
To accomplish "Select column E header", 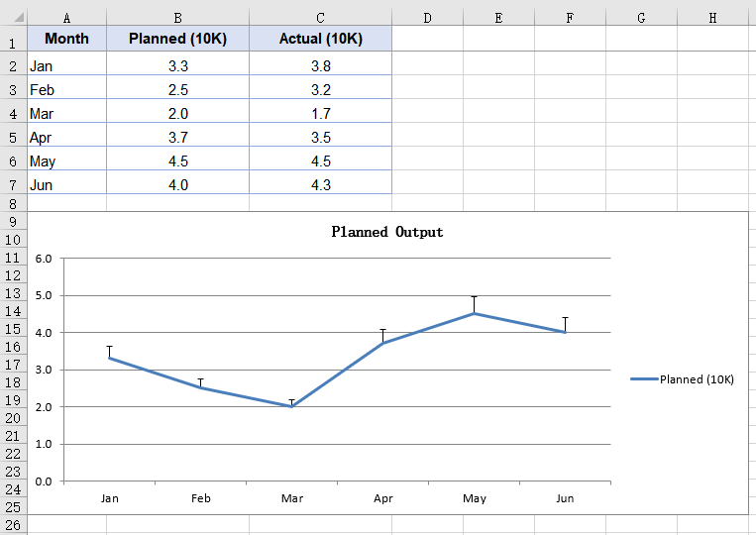I will [499, 18].
